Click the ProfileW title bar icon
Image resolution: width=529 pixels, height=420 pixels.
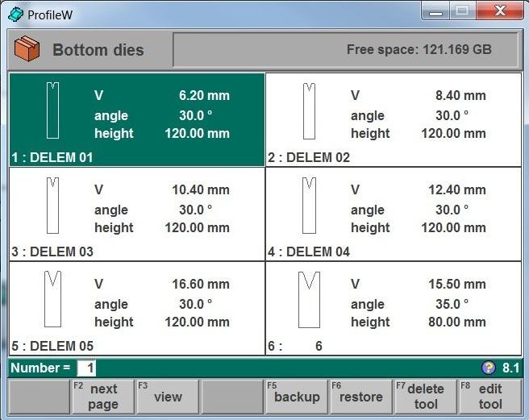click(15, 14)
